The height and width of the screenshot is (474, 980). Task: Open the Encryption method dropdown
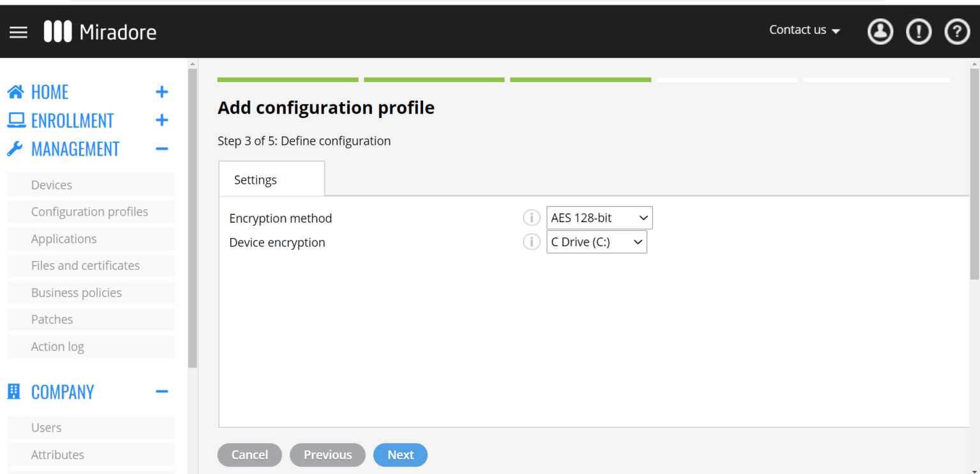point(599,218)
